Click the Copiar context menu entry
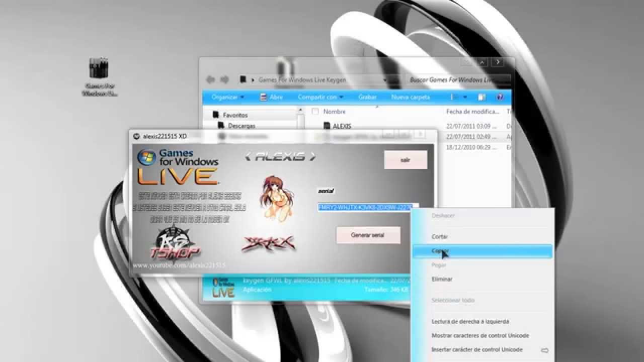 482,251
